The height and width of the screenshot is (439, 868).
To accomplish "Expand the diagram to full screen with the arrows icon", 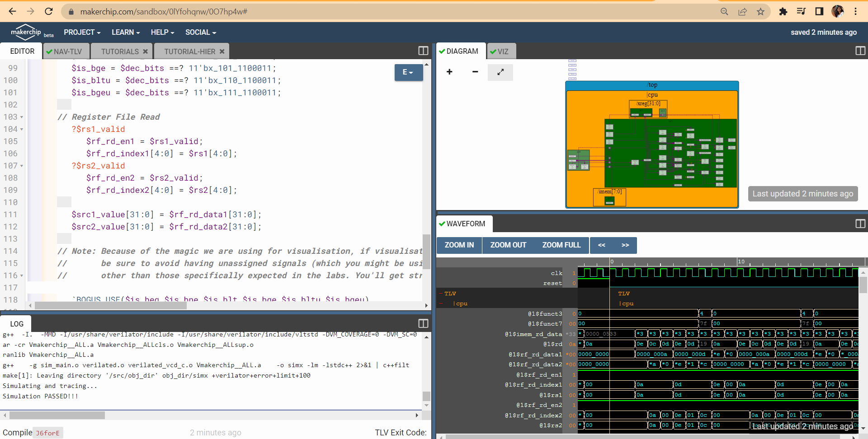I will pyautogui.click(x=500, y=72).
